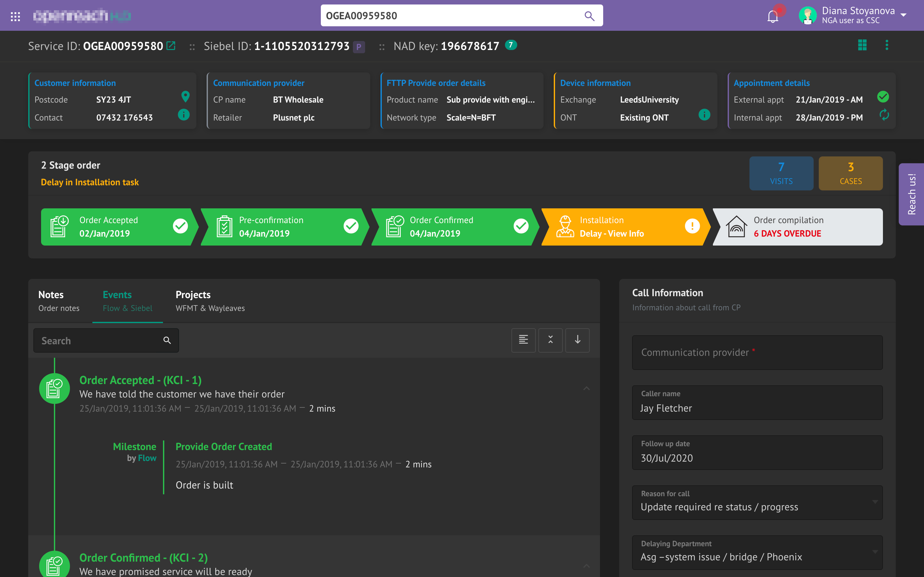Toggle collapse all events button

(x=550, y=340)
